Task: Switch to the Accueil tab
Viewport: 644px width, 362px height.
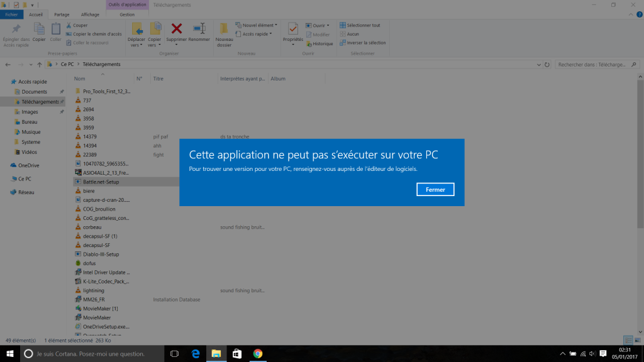Action: click(x=36, y=14)
